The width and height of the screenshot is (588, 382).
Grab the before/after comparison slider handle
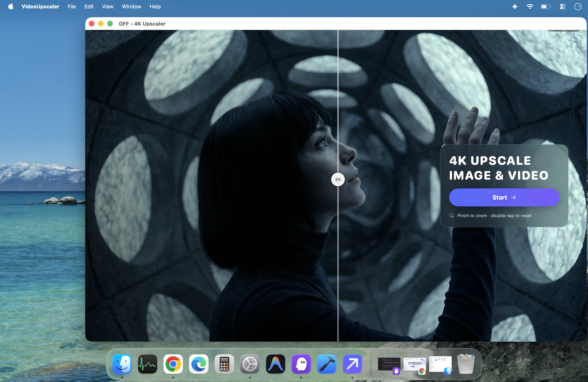point(338,179)
